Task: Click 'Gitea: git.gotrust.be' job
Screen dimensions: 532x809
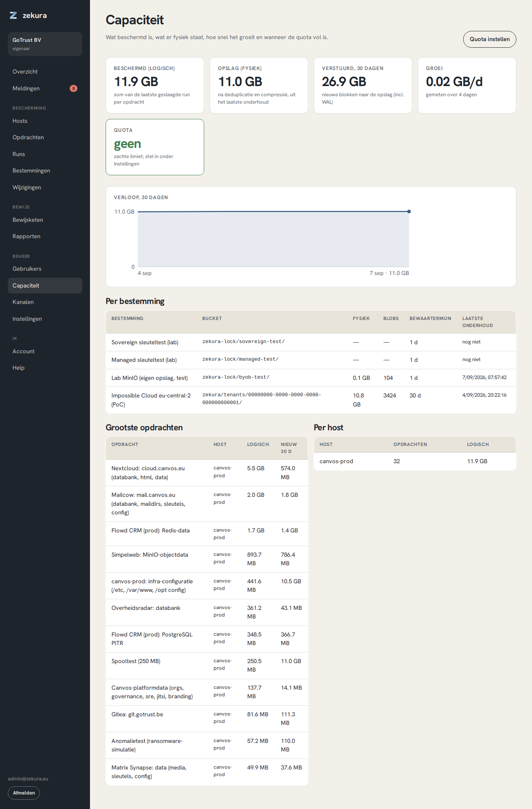Action: tap(207, 719)
